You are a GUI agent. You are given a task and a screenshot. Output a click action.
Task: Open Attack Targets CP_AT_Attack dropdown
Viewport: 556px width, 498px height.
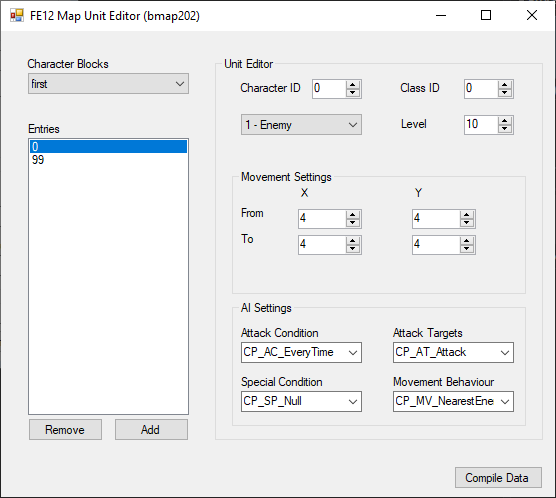click(453, 352)
